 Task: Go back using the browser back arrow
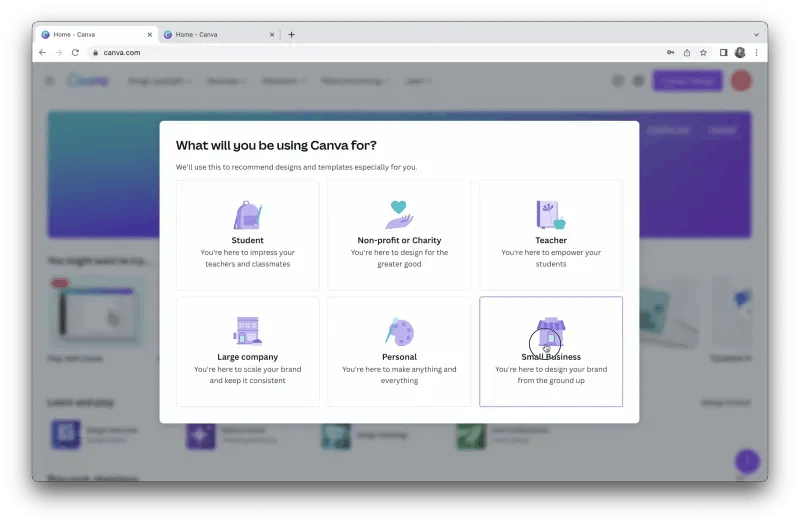tap(42, 53)
